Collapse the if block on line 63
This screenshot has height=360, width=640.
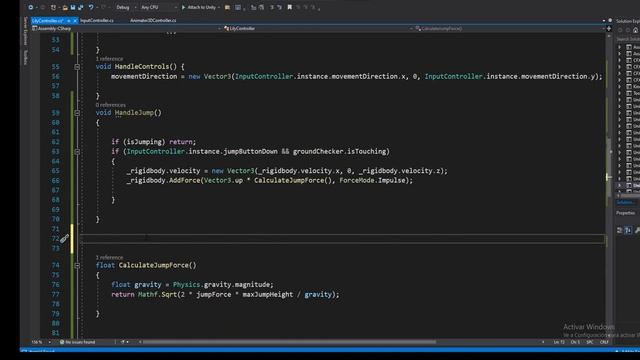(x=77, y=151)
